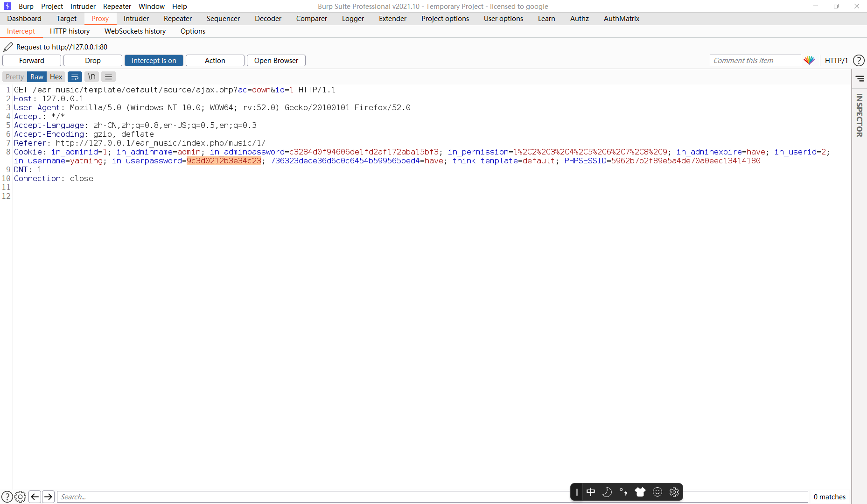Collapse the Inspector via its hamburger icon
This screenshot has height=504, width=867.
[x=860, y=78]
